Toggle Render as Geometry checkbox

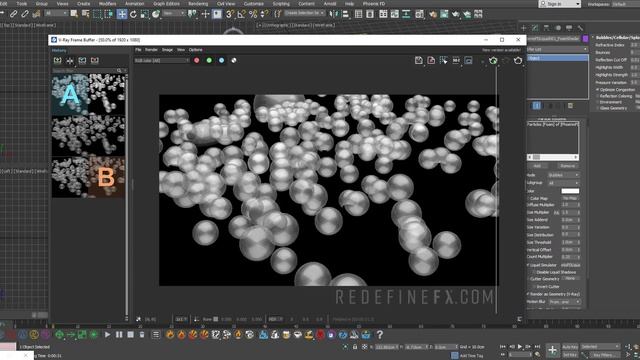pos(528,294)
